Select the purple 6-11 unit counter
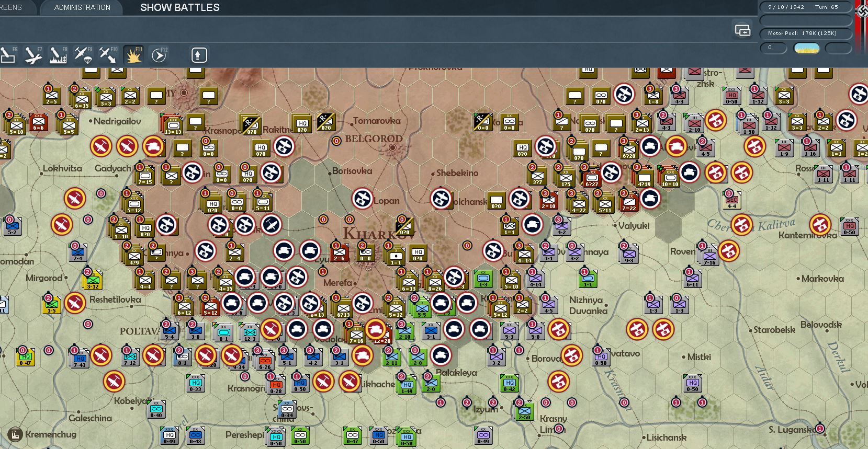The width and height of the screenshot is (868, 449). coord(692,278)
